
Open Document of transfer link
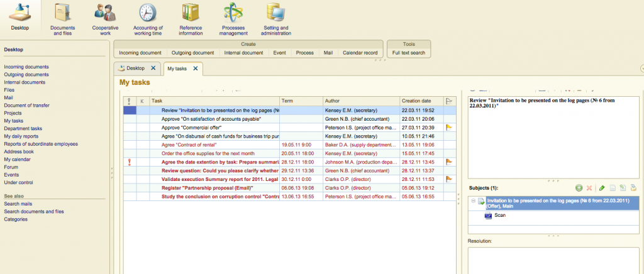tap(26, 106)
